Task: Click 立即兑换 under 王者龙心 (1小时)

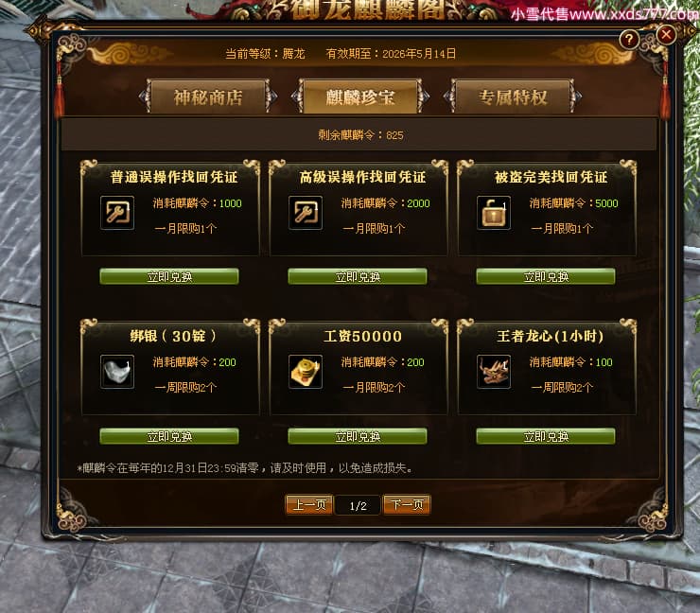Action: pos(546,436)
